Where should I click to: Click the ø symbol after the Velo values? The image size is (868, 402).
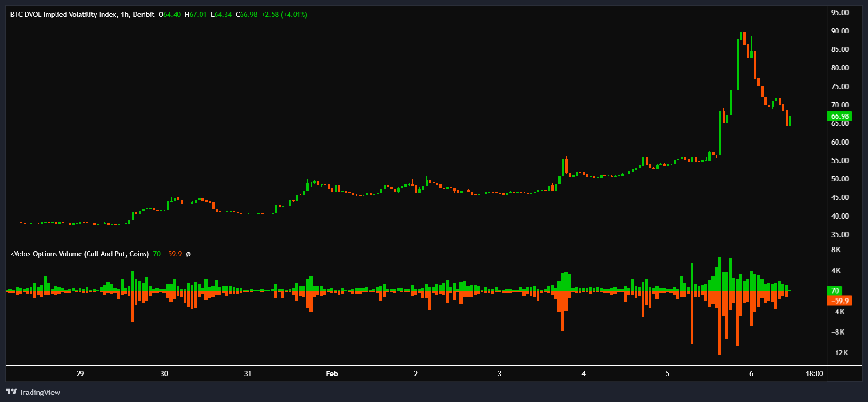tap(188, 254)
